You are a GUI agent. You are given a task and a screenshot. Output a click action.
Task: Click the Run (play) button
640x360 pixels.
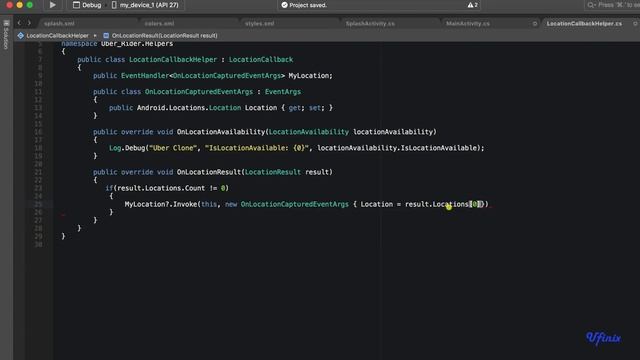(x=53, y=5)
